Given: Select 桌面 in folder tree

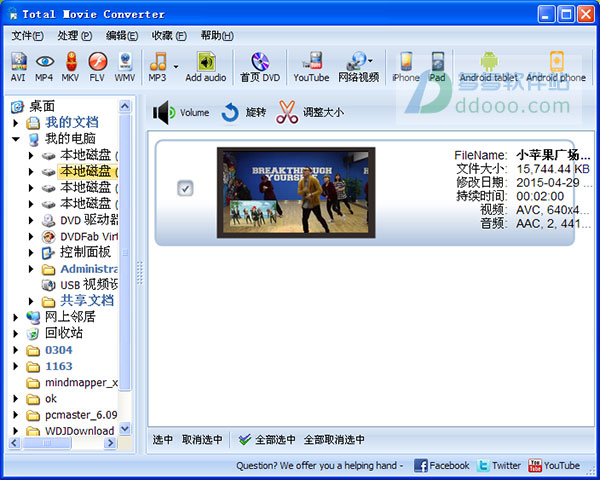Looking at the screenshot, I should click(42, 106).
